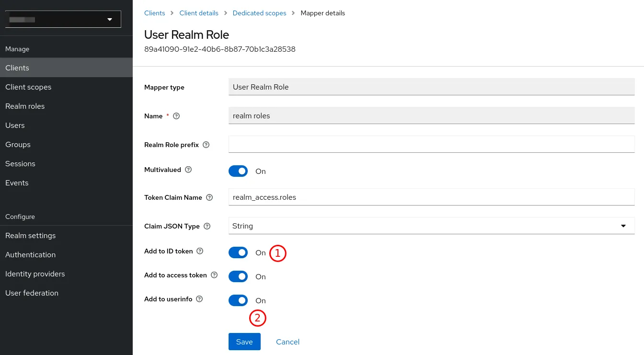
Task: Click Claim JSON Type help icon
Action: pos(207,226)
